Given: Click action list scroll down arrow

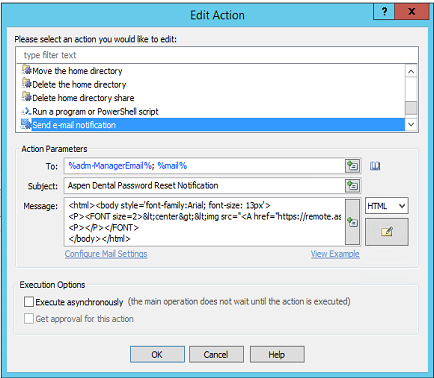Looking at the screenshot, I should [x=411, y=124].
